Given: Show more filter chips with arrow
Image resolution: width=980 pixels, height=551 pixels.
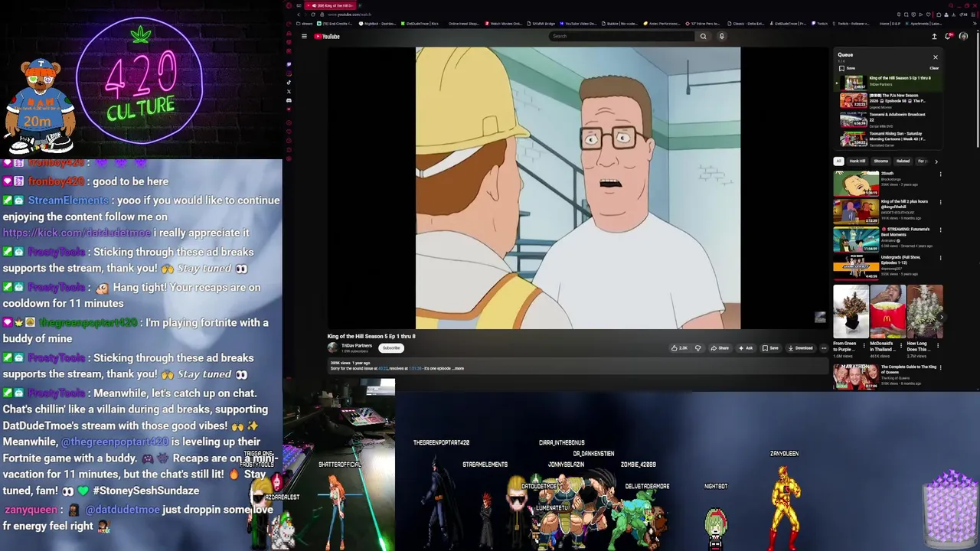Looking at the screenshot, I should (x=936, y=161).
